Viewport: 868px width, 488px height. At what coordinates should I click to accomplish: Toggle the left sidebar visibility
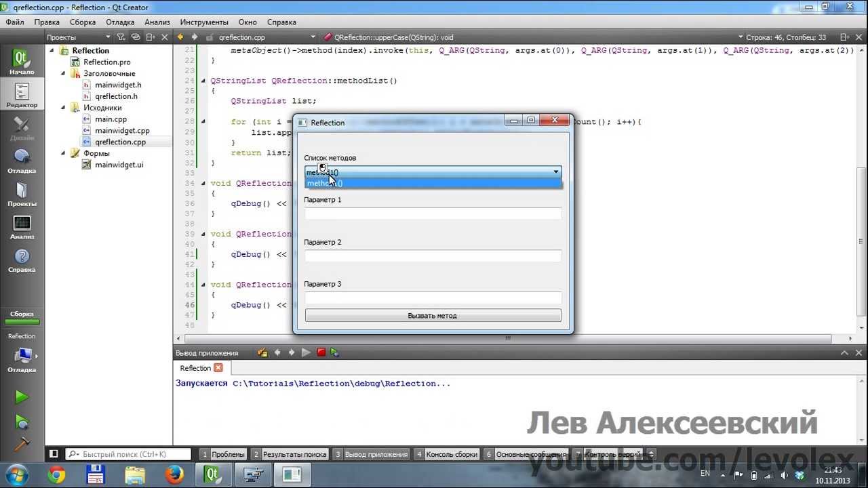[54, 454]
